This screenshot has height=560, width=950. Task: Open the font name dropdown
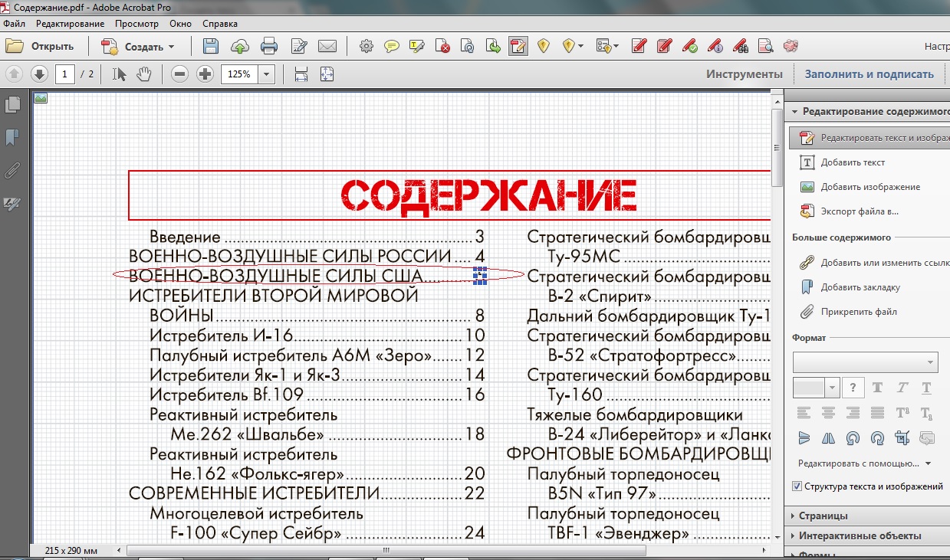865,362
